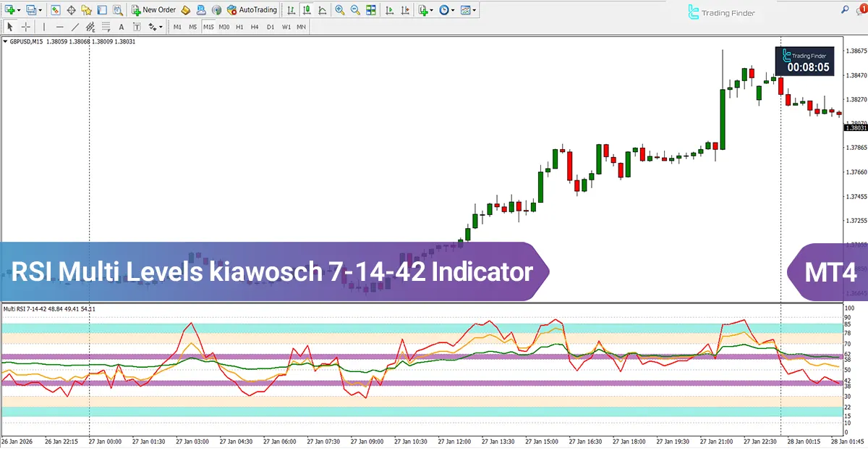Switch to the D1 daily timeframe
Viewport: 868px width, 451px height.
point(272,26)
